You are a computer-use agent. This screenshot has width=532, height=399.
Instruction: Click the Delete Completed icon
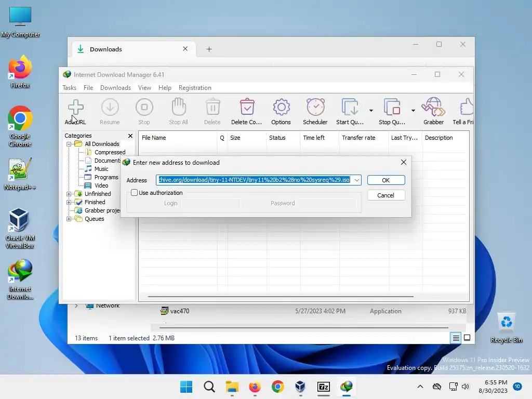(x=247, y=107)
